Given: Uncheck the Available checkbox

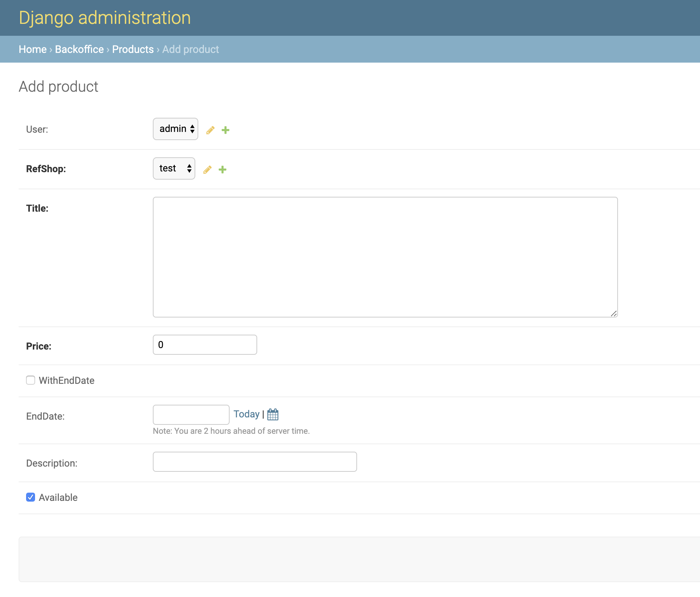Looking at the screenshot, I should coord(31,497).
